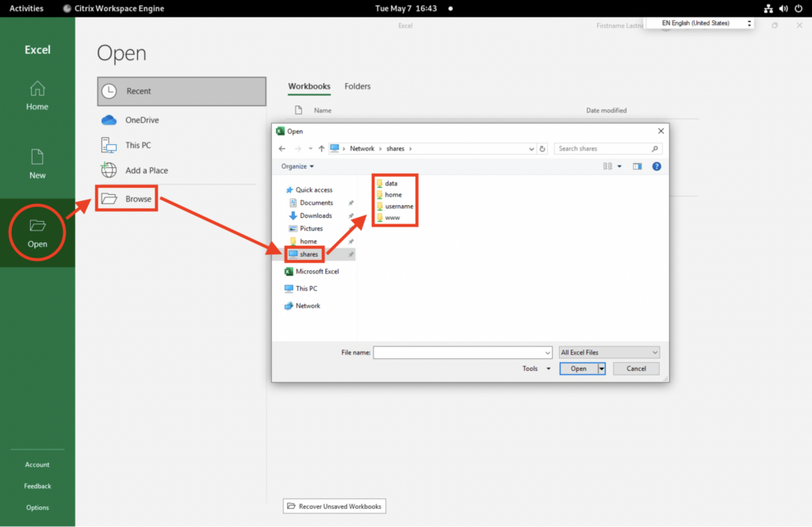Click the Browse folder option
Image resolution: width=812 pixels, height=527 pixels.
(x=127, y=199)
